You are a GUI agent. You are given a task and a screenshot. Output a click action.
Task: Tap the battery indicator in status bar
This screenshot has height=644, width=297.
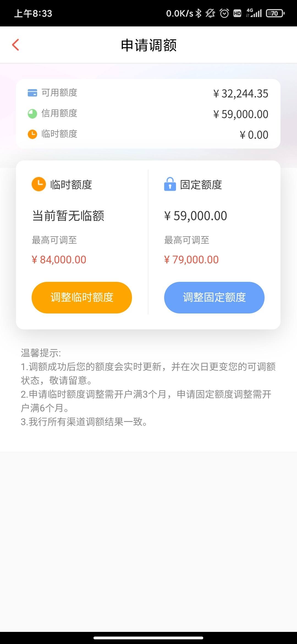pos(275,13)
